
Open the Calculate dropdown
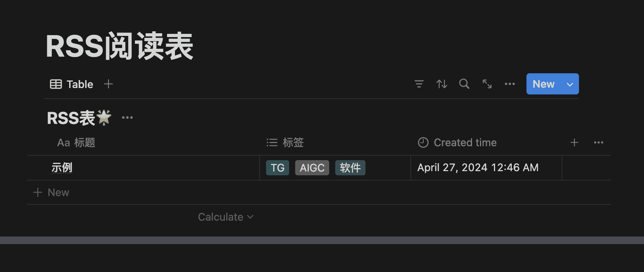click(x=226, y=217)
